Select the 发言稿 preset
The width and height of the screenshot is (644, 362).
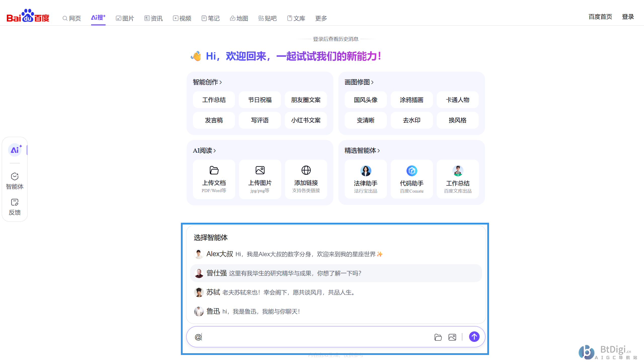214,120
